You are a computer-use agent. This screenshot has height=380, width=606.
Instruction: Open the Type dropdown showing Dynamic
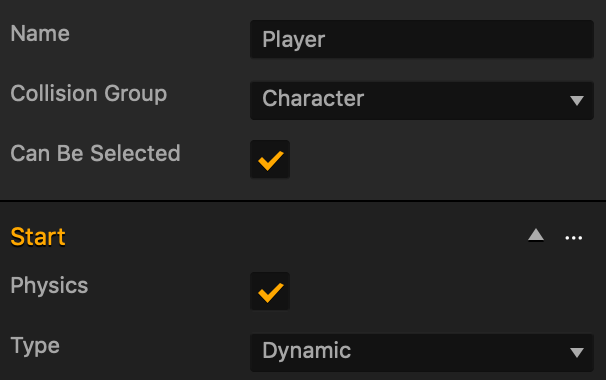click(x=422, y=353)
